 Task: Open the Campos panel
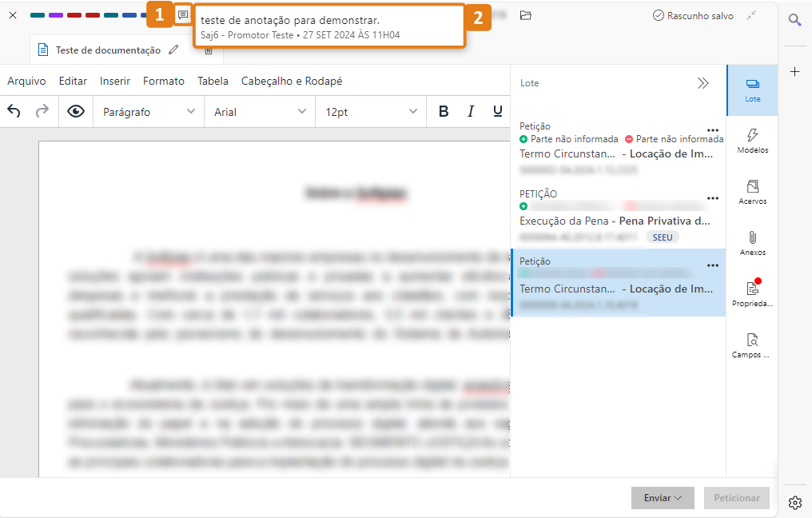point(752,345)
